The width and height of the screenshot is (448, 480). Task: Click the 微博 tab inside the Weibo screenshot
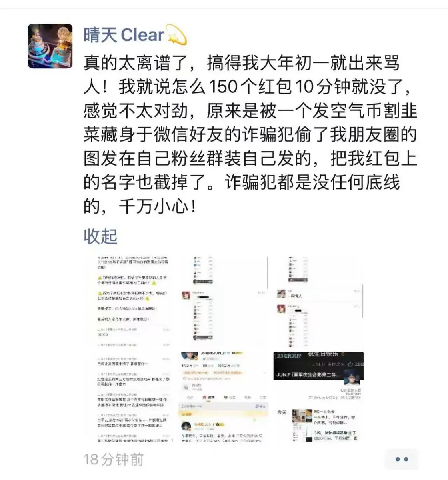pyautogui.click(x=209, y=397)
